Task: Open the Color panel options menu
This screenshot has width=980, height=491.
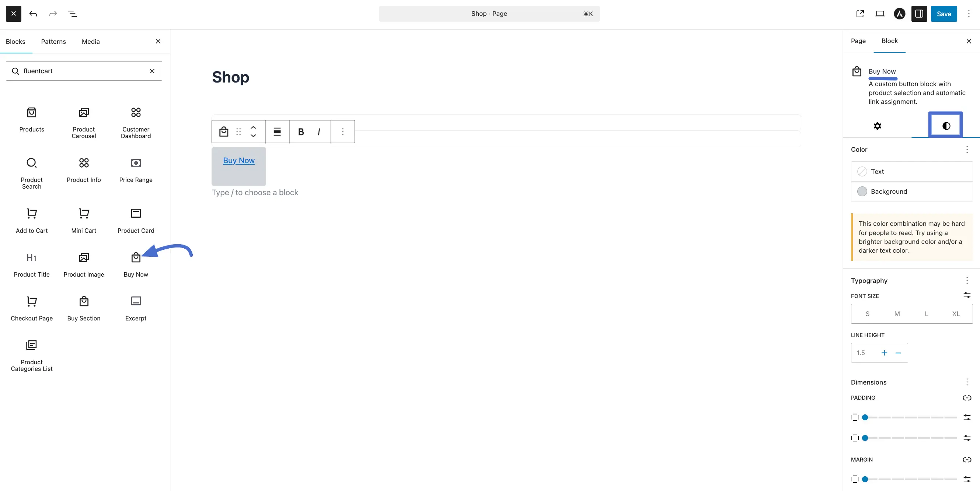Action: [x=967, y=150]
